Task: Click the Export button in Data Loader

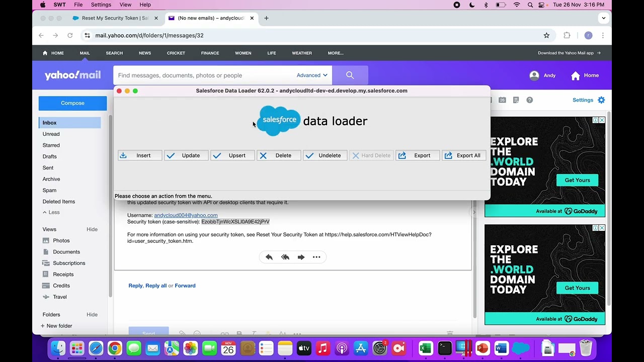Action: coord(418,155)
